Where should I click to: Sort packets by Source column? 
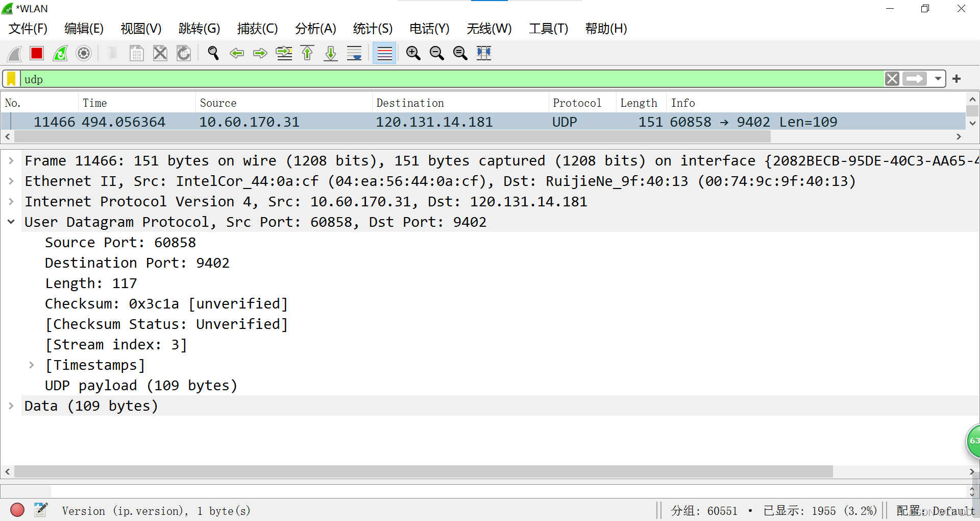(x=284, y=103)
